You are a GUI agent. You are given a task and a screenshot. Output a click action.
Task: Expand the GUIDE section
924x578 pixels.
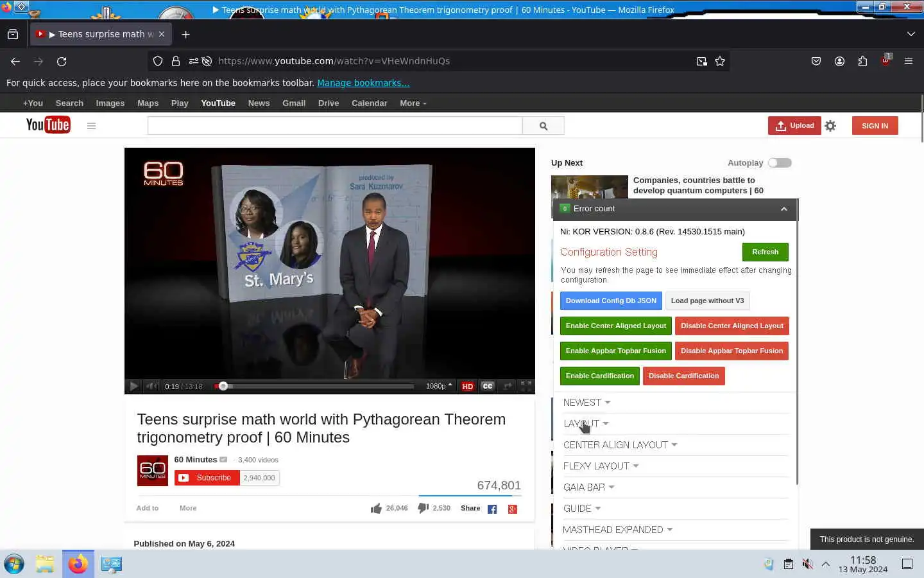(581, 509)
